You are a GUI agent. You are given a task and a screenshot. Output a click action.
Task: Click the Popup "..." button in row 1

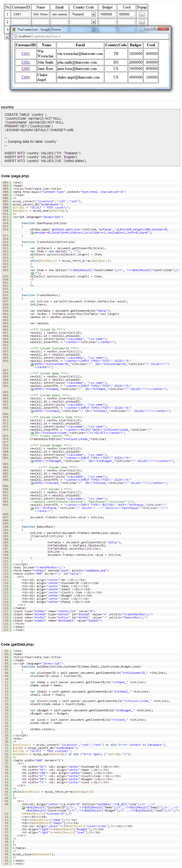pyautogui.click(x=142, y=14)
